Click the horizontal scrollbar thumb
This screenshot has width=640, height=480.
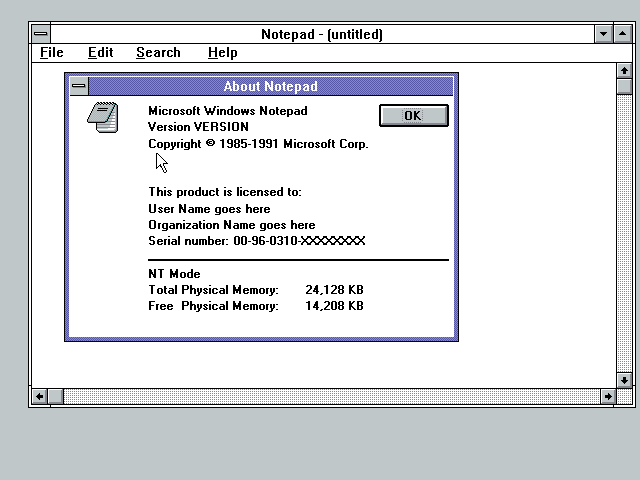tap(56, 396)
